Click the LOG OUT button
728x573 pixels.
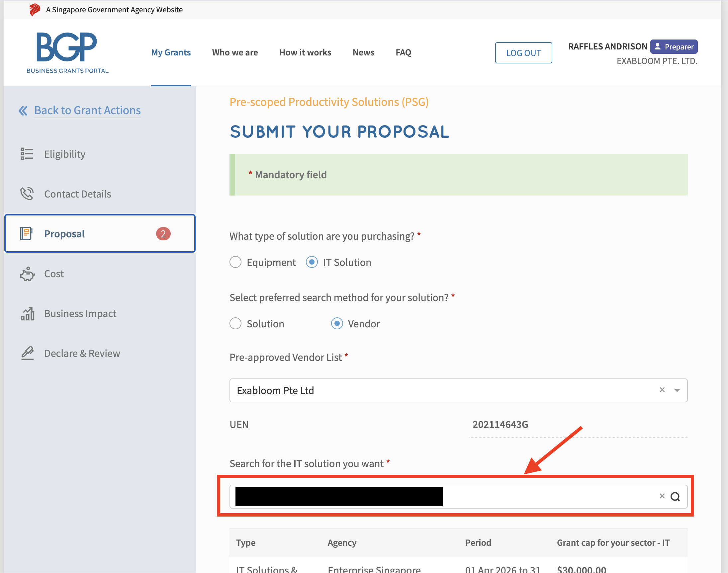pos(523,53)
